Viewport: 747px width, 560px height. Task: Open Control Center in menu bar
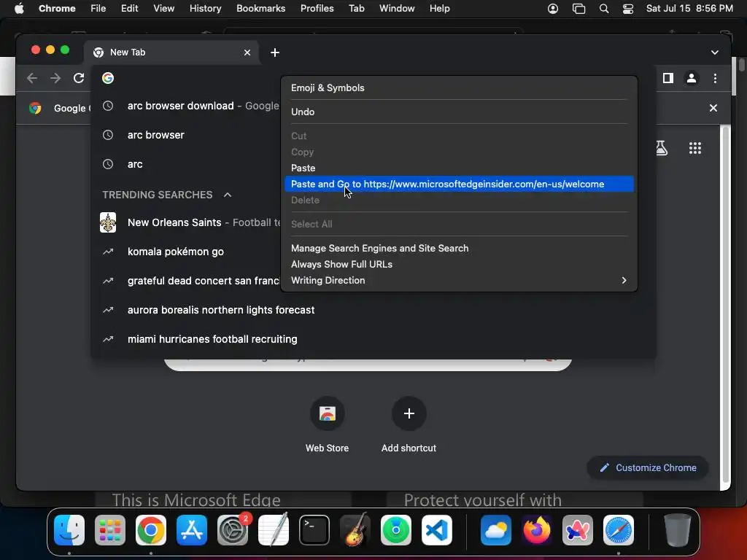point(628,9)
